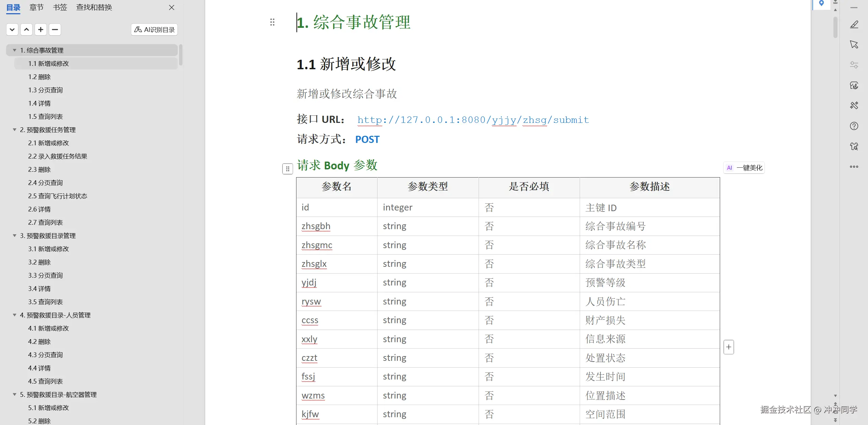Viewport: 868px width, 425px height.
Task: Switch to the 章节 tab
Action: (36, 7)
